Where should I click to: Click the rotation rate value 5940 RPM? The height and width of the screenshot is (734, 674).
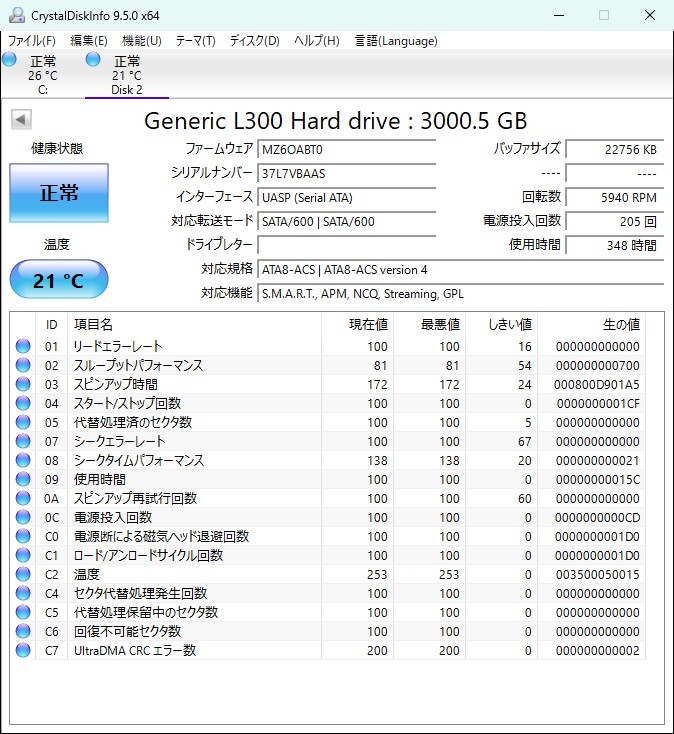615,198
